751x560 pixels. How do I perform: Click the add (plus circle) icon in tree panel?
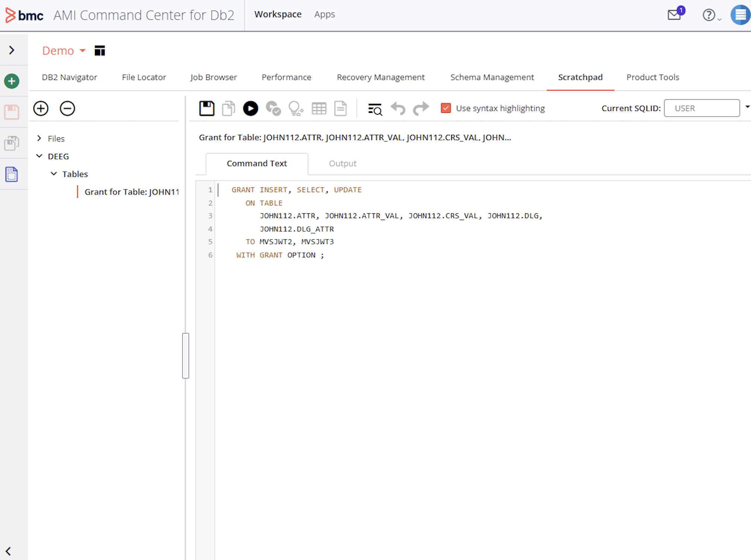[41, 108]
